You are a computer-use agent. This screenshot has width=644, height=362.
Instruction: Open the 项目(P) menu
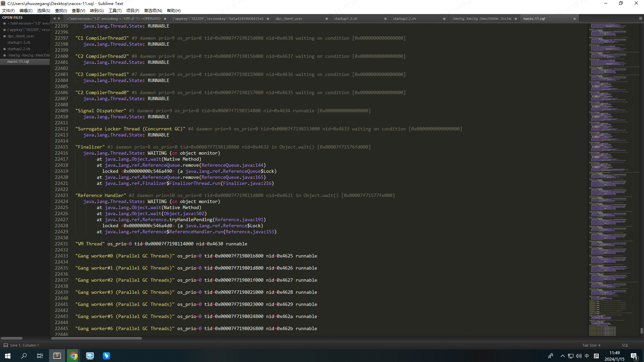point(133,11)
